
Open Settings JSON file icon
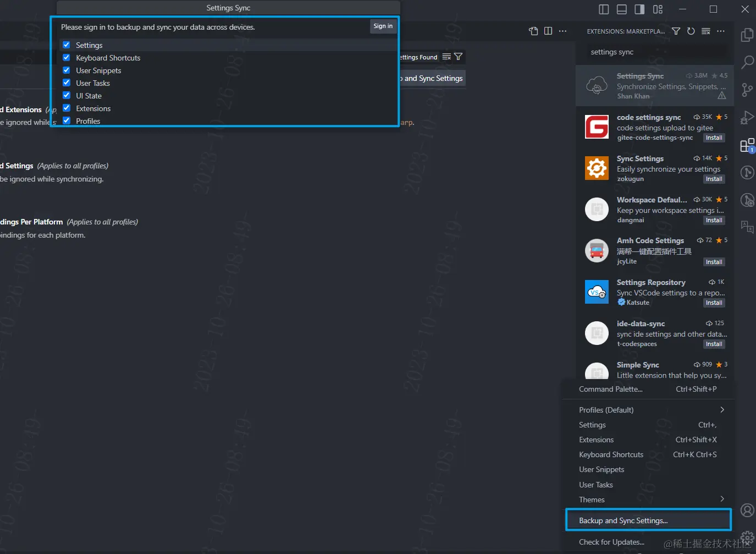pos(533,31)
